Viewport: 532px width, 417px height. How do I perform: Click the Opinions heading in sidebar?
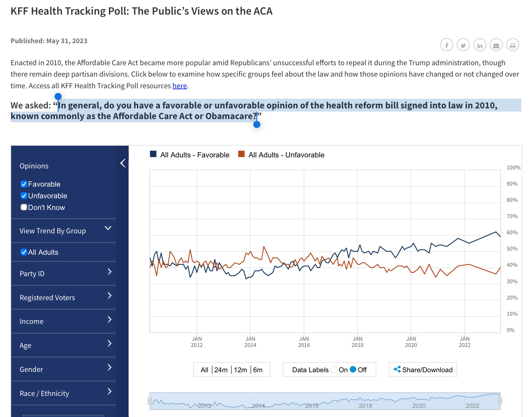(34, 166)
